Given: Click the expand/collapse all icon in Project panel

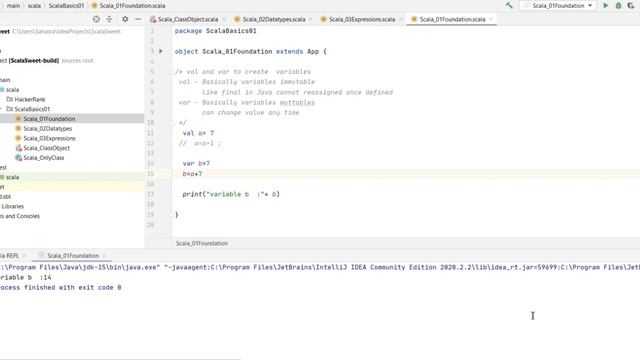Looking at the screenshot, I should pyautogui.click(x=109, y=19).
